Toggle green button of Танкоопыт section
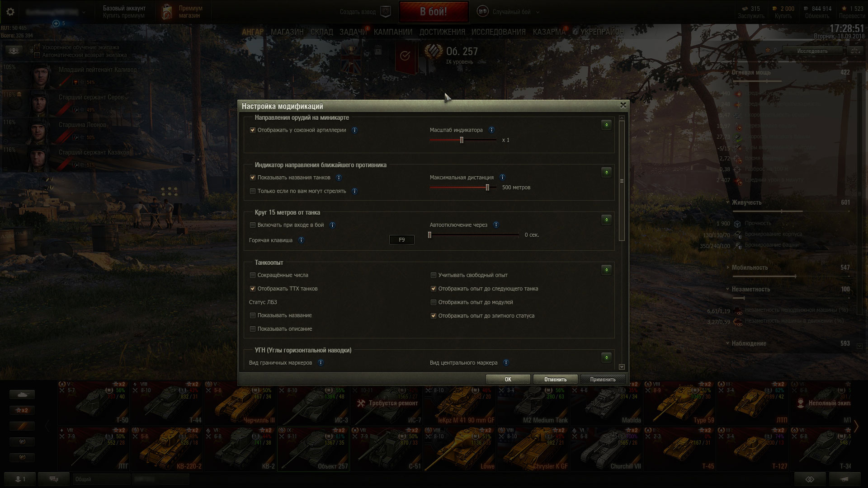This screenshot has width=868, height=488. 606,270
